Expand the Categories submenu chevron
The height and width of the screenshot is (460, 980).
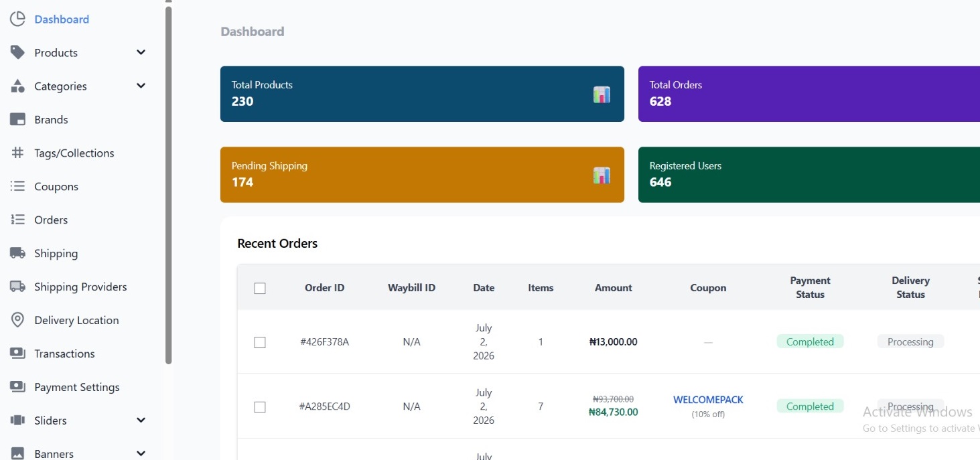coord(141,86)
